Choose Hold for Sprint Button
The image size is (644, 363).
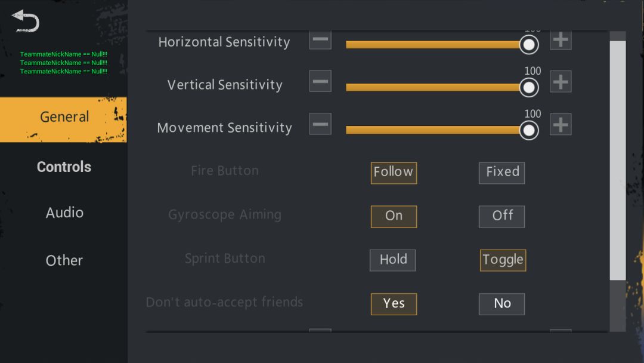tap(392, 260)
